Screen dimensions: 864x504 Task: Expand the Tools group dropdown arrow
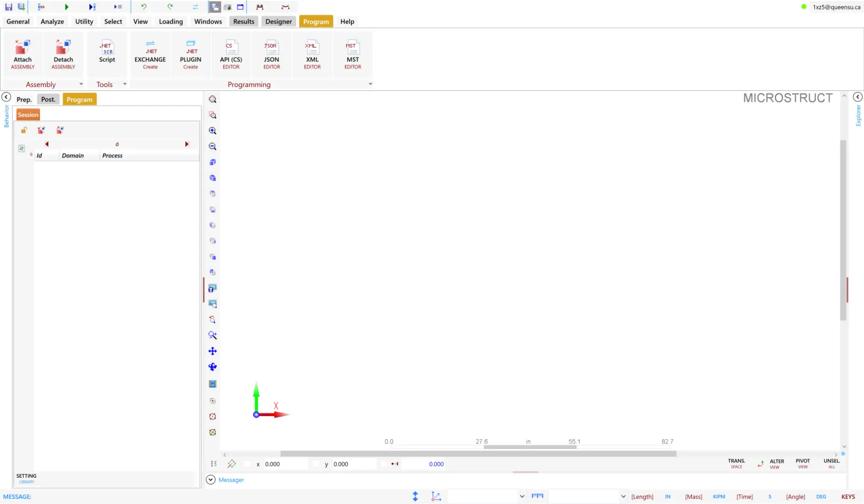tap(125, 84)
